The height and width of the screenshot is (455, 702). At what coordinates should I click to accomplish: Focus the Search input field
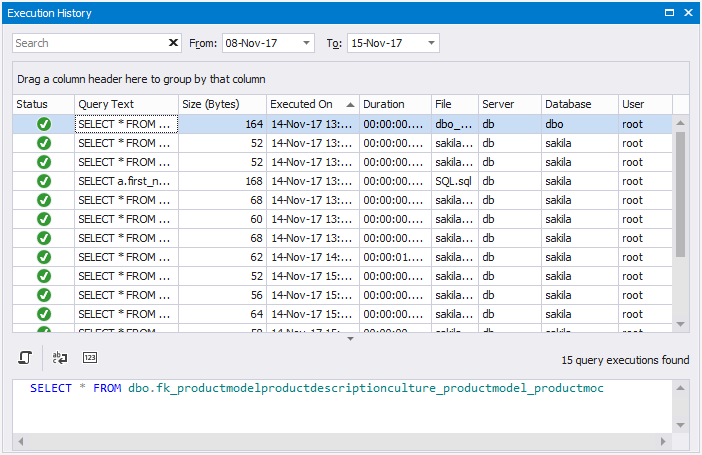[x=90, y=43]
